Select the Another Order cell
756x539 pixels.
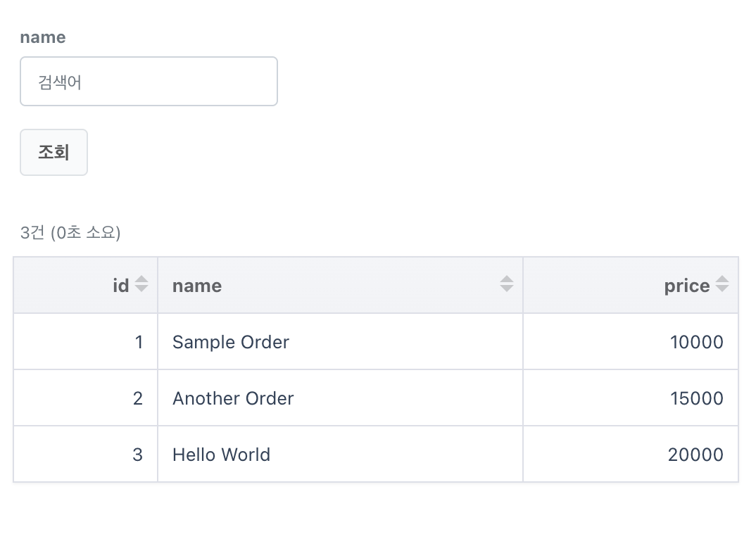tap(233, 398)
